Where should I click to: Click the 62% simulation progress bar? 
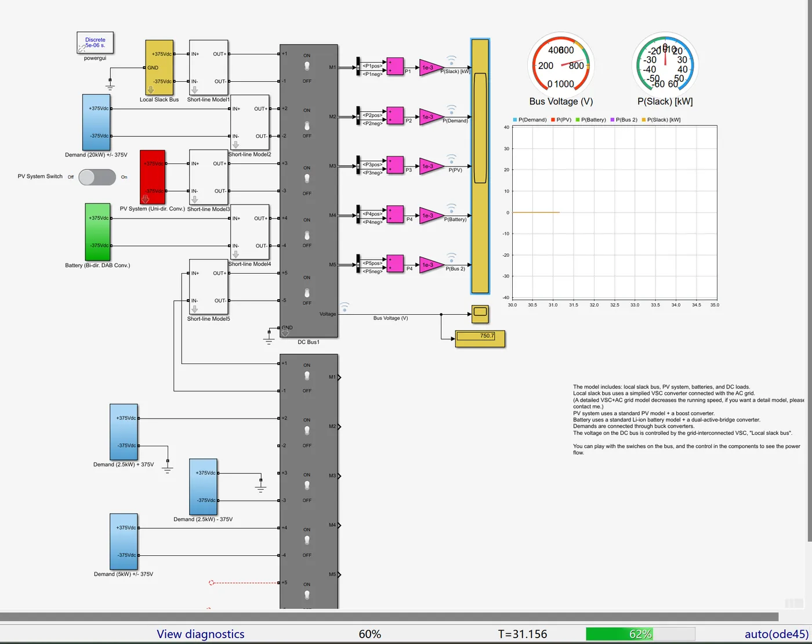click(x=640, y=634)
